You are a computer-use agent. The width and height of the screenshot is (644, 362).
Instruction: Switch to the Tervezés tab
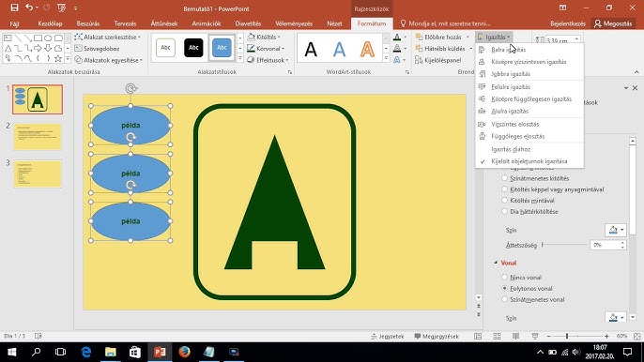125,23
